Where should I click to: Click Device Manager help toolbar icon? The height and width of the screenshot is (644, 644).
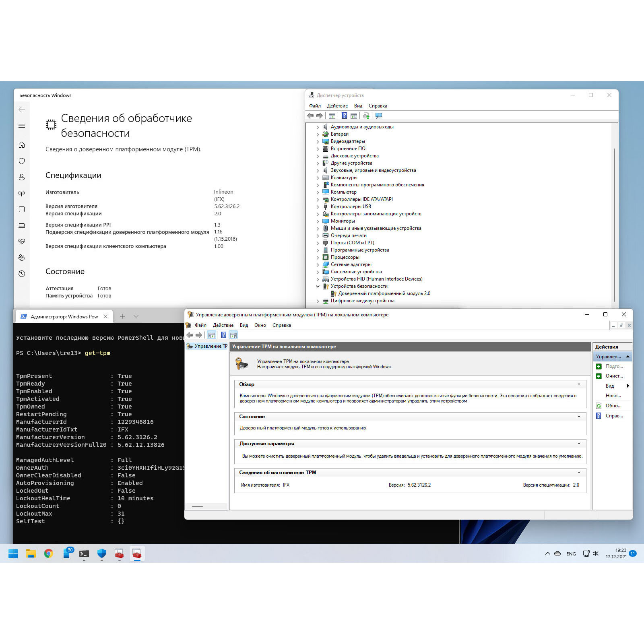click(345, 116)
